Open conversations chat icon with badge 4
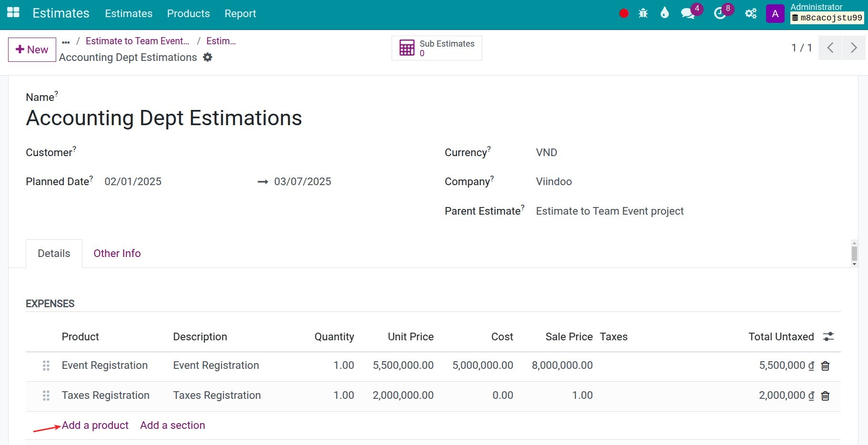This screenshot has height=445, width=868. point(688,13)
